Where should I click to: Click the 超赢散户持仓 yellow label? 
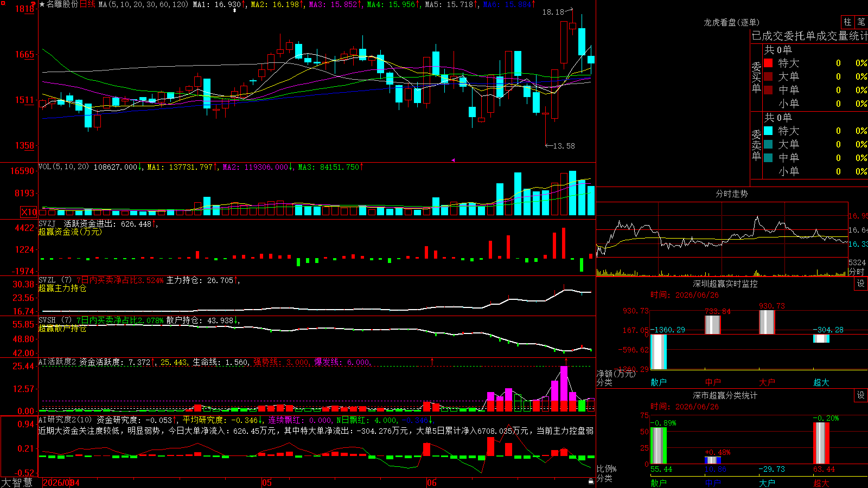pyautogui.click(x=62, y=329)
